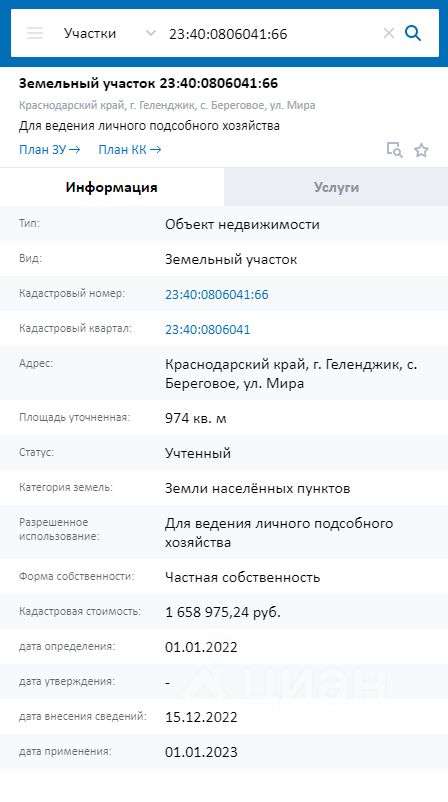The height and width of the screenshot is (802, 448).
Task: Click the magnifier search icon
Action: click(413, 33)
